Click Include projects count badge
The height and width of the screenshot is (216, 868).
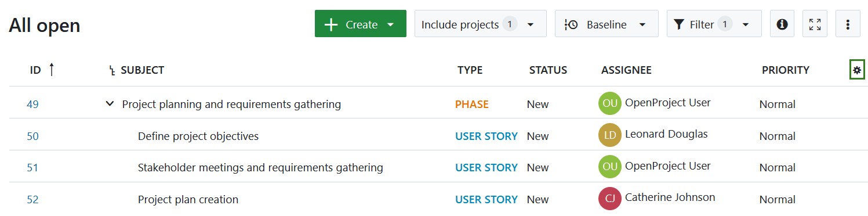click(510, 24)
